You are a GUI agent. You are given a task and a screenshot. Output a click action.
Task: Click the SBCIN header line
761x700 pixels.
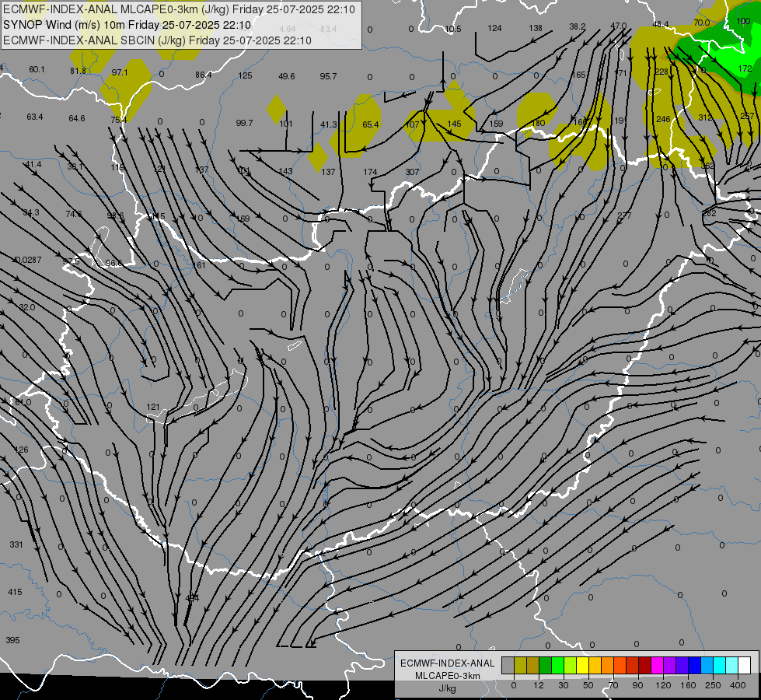click(157, 40)
